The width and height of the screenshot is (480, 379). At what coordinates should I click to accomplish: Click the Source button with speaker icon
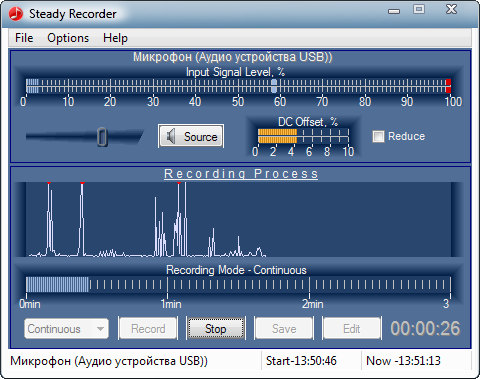point(191,136)
